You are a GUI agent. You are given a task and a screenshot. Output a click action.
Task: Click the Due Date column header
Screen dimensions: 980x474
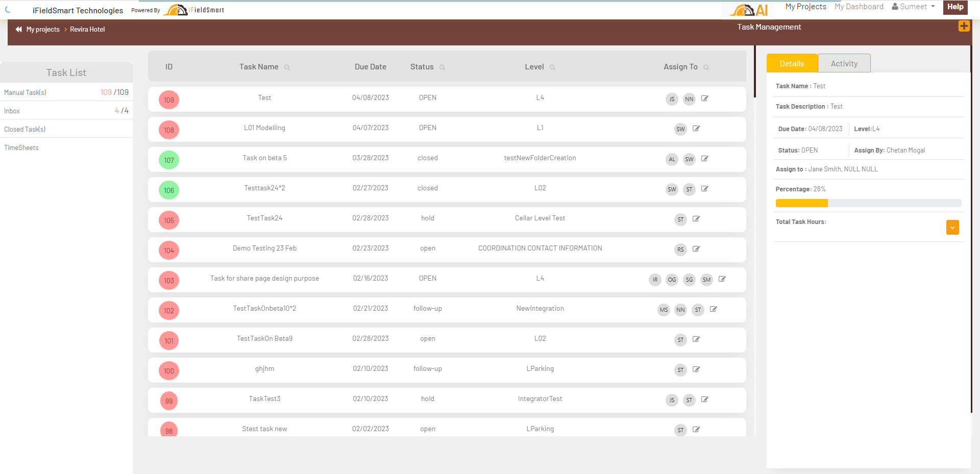[371, 67]
